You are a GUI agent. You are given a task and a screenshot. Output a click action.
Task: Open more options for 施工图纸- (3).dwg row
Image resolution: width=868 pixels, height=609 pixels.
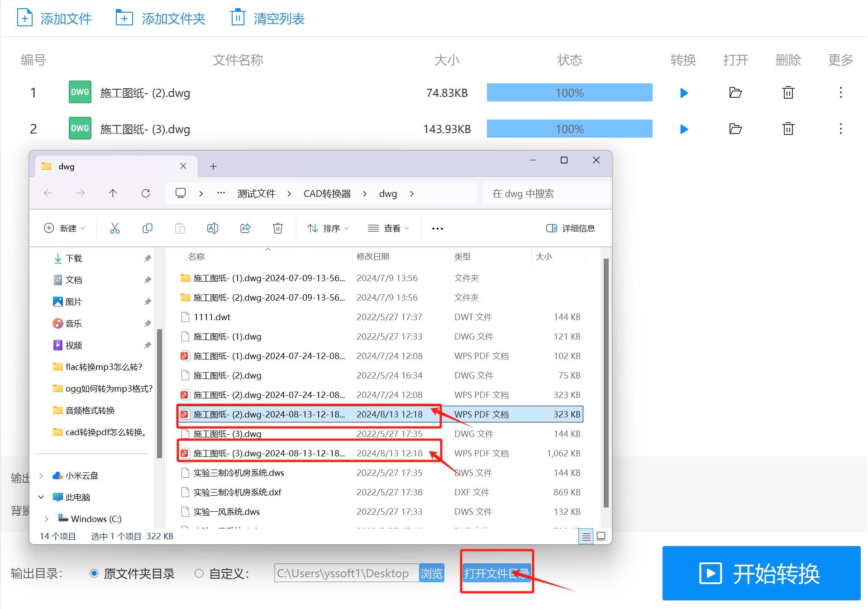[840, 129]
